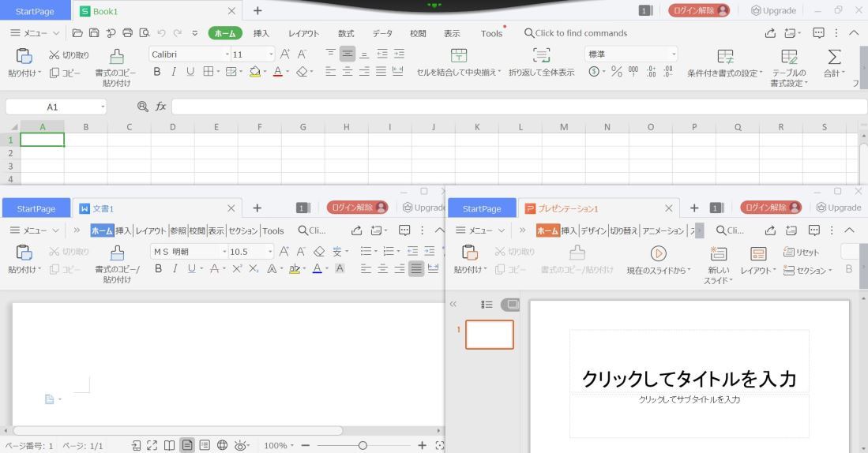Select slide 1 thumbnail in the slide panel
Image resolution: width=868 pixels, height=453 pixels.
(489, 335)
